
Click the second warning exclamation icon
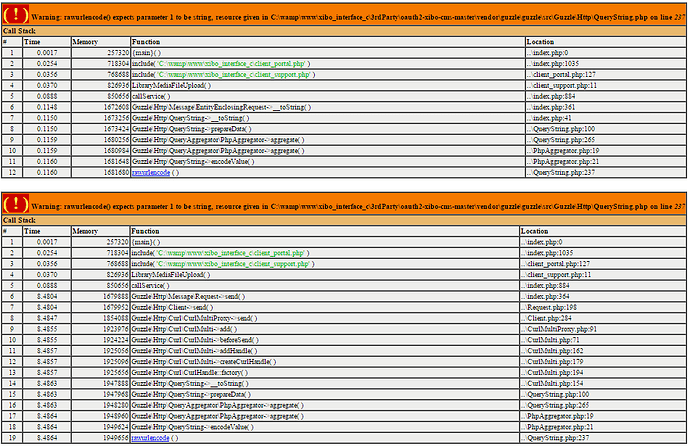(16, 204)
